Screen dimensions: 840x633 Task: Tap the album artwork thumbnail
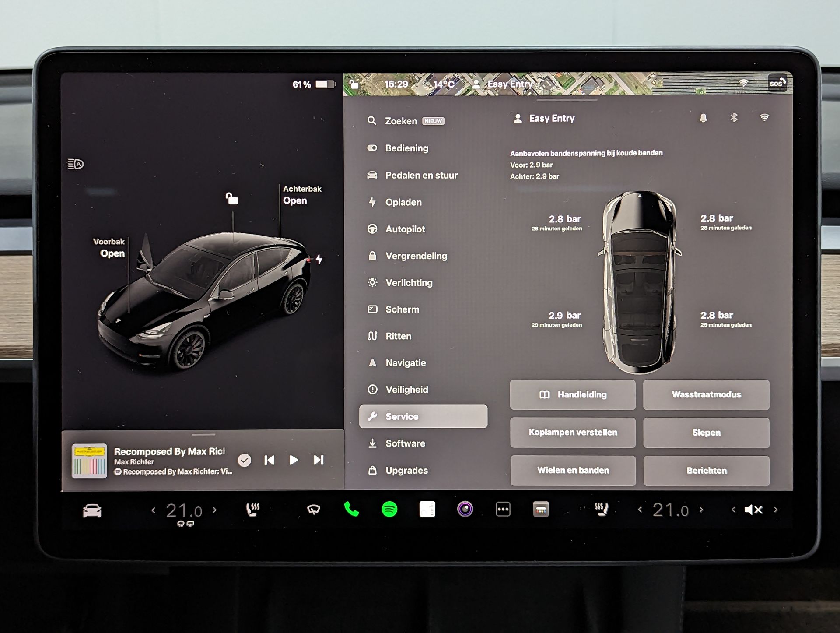click(89, 461)
